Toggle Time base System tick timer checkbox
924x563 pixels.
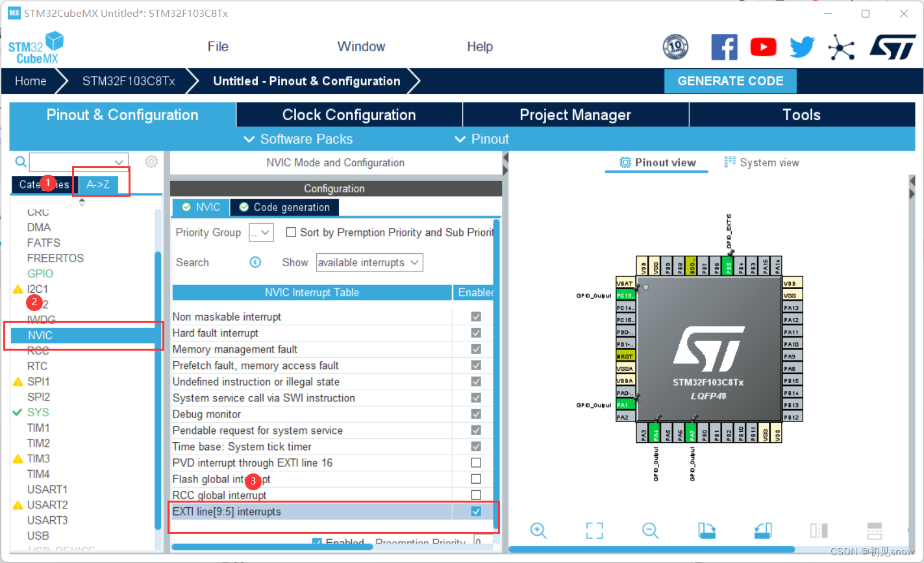point(476,447)
